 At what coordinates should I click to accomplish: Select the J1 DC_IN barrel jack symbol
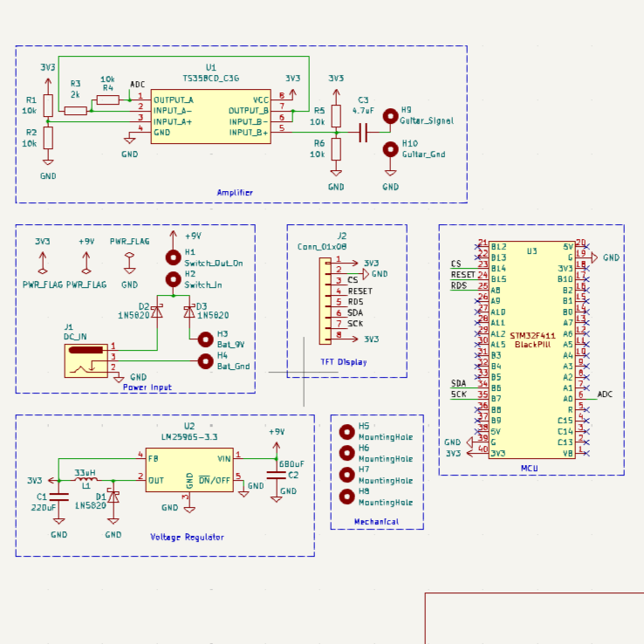(x=86, y=361)
